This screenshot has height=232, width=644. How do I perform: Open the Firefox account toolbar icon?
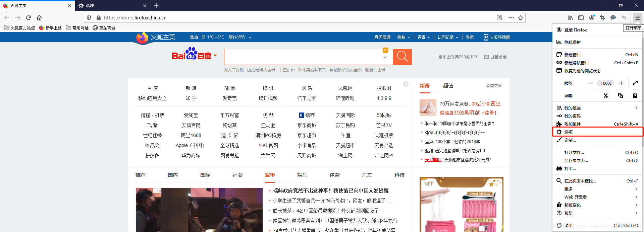[592, 18]
